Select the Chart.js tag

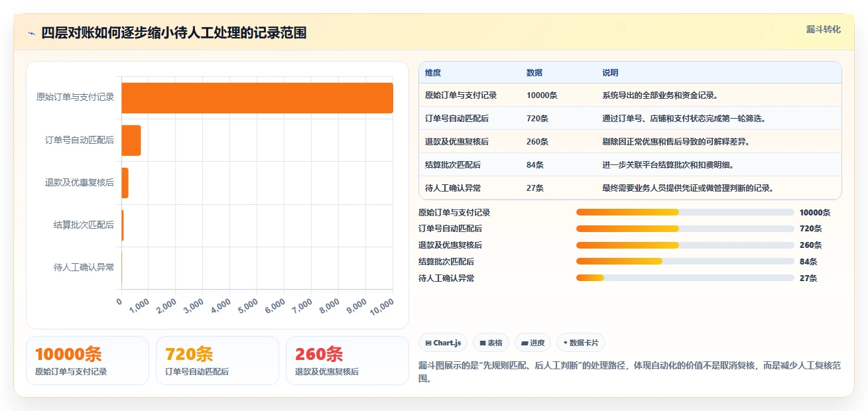pos(443,343)
